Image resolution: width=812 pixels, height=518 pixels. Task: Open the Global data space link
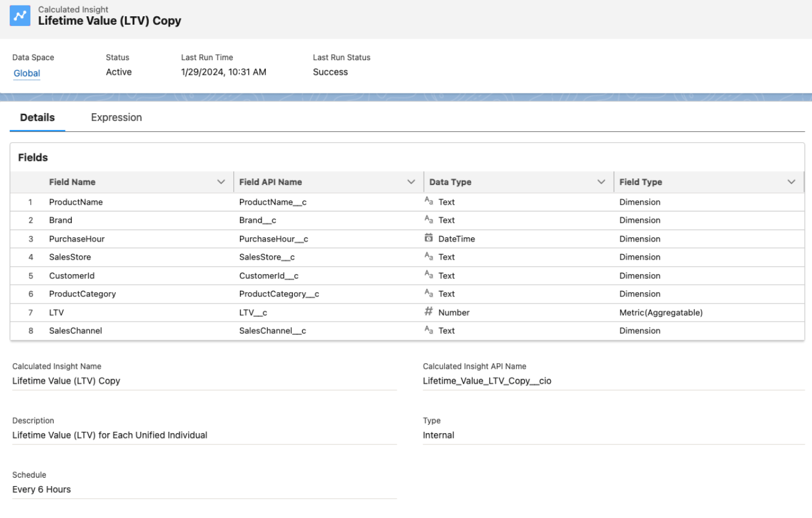[x=27, y=73]
